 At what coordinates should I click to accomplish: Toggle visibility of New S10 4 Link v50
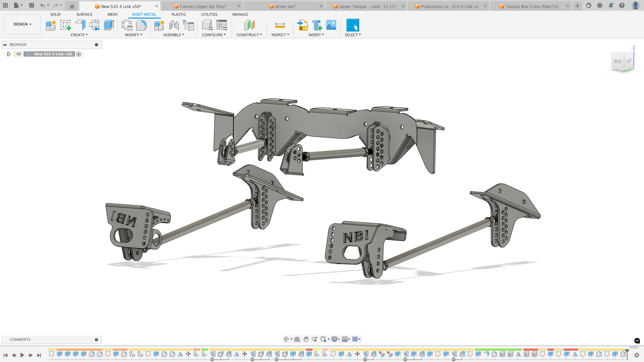coord(19,54)
